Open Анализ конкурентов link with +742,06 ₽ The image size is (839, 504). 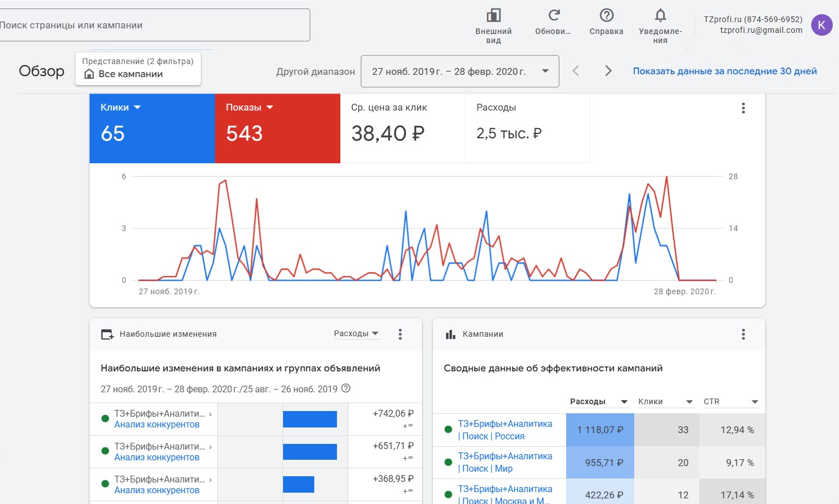pos(157,425)
